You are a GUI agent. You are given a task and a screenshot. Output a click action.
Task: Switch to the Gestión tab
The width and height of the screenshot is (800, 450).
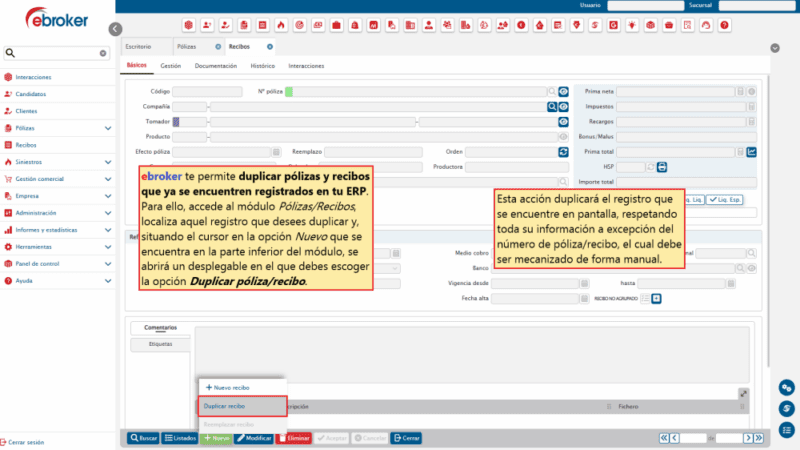(x=170, y=66)
